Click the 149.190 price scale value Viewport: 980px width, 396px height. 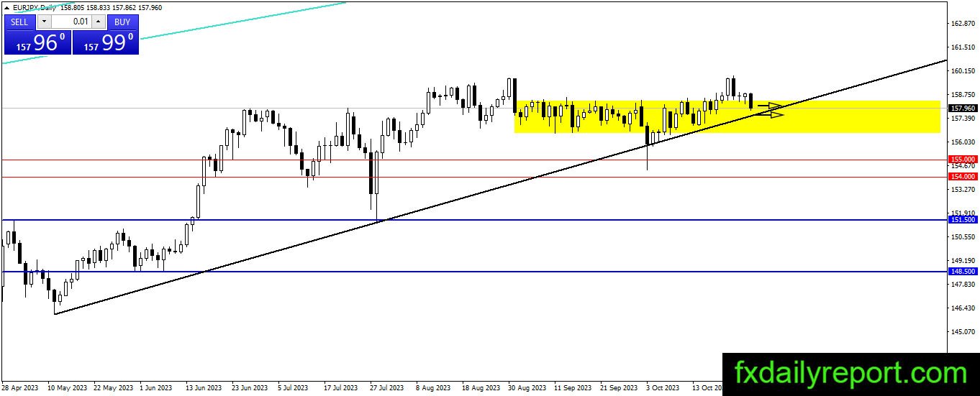(x=963, y=261)
